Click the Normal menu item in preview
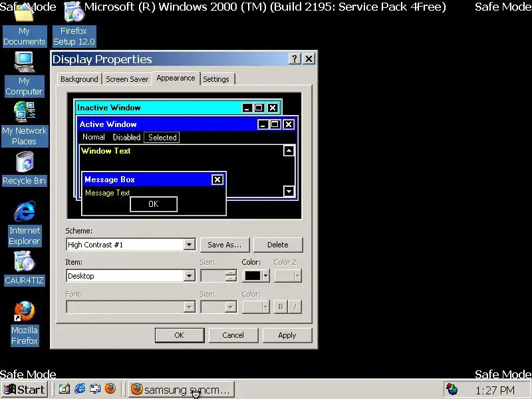Viewport: 532px width, 399px height. tap(94, 137)
